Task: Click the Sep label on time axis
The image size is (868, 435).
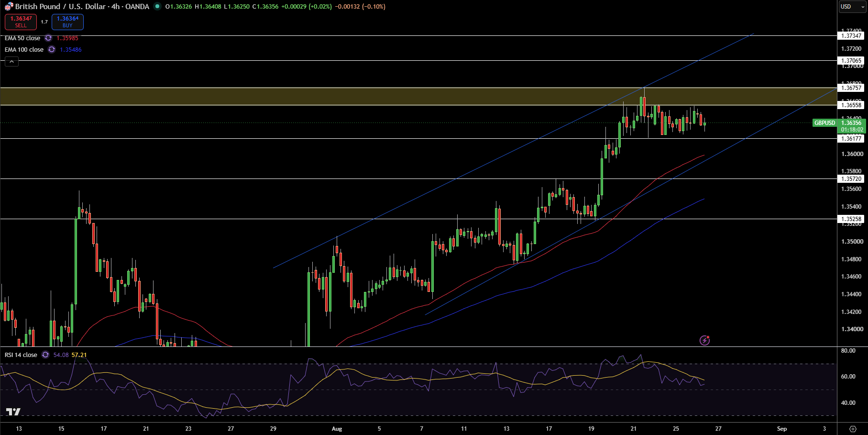Action: (782, 429)
